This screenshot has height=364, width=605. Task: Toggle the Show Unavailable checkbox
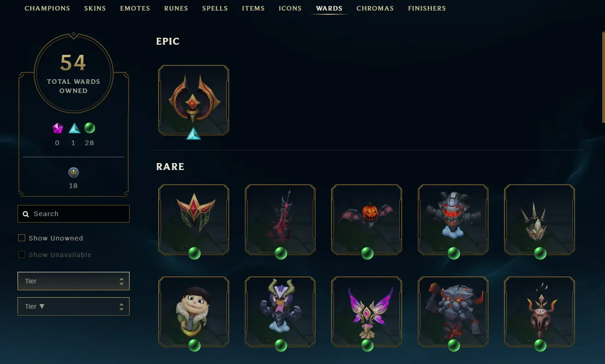pyautogui.click(x=22, y=254)
